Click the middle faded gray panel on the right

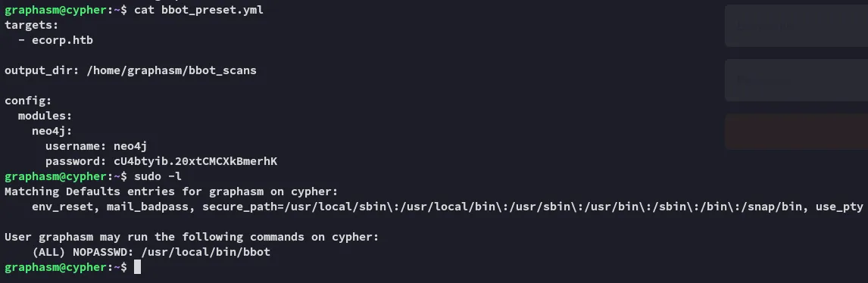(x=796, y=80)
